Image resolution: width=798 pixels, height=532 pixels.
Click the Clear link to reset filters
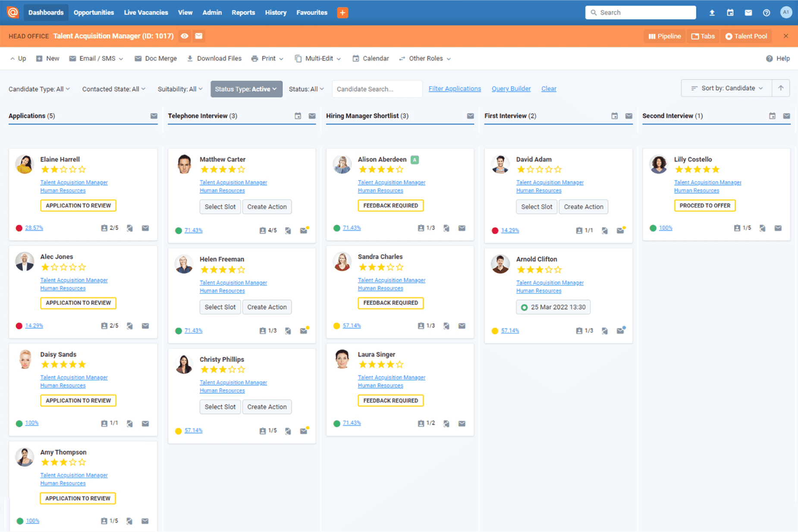[548, 88]
